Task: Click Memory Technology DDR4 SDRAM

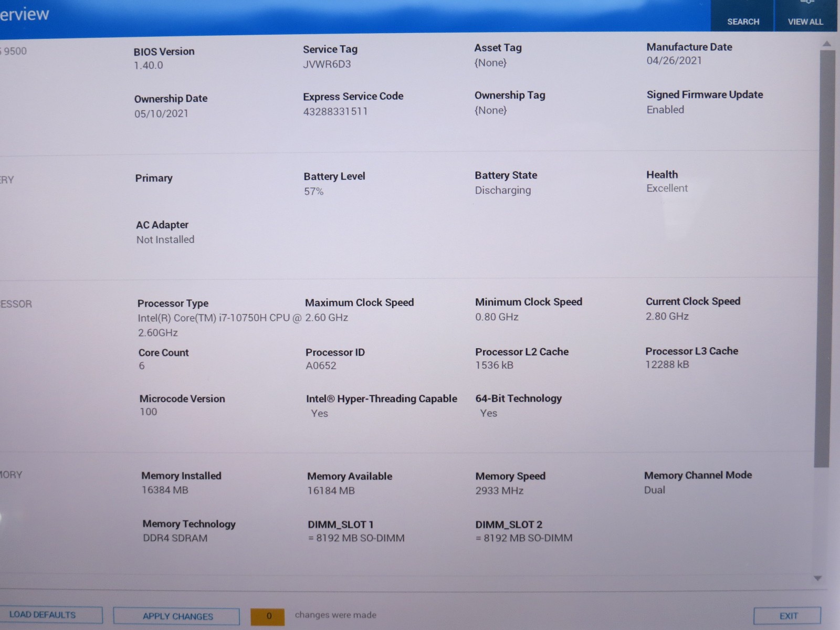Action: click(x=175, y=538)
